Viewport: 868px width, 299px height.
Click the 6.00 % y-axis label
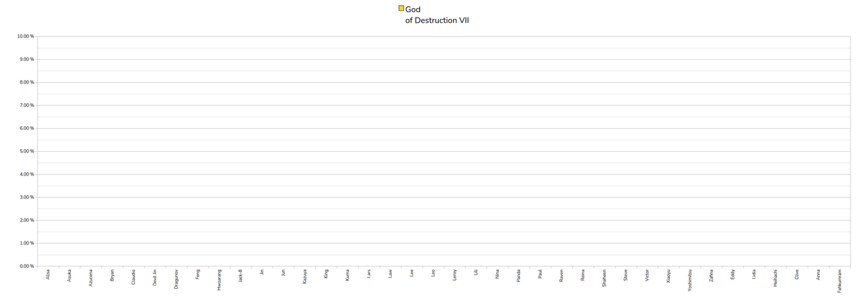pyautogui.click(x=26, y=128)
